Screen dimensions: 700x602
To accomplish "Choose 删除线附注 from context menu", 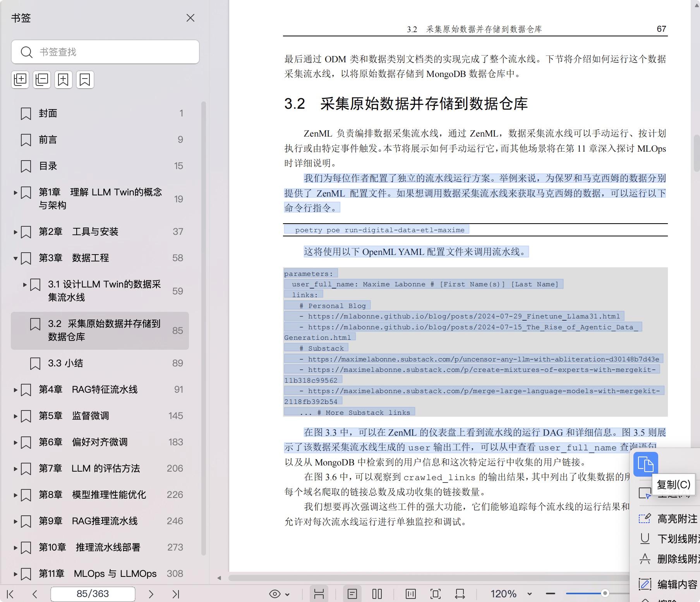I will point(669,559).
